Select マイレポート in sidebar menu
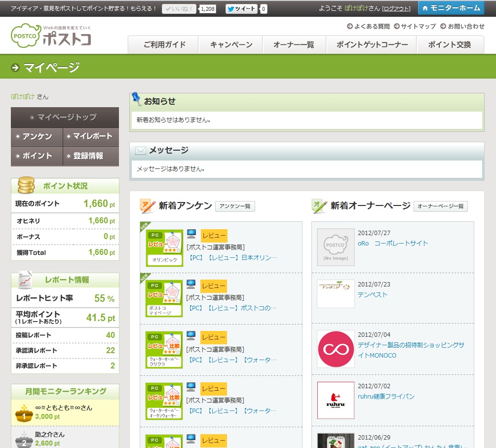This screenshot has width=496, height=448. pyautogui.click(x=92, y=136)
